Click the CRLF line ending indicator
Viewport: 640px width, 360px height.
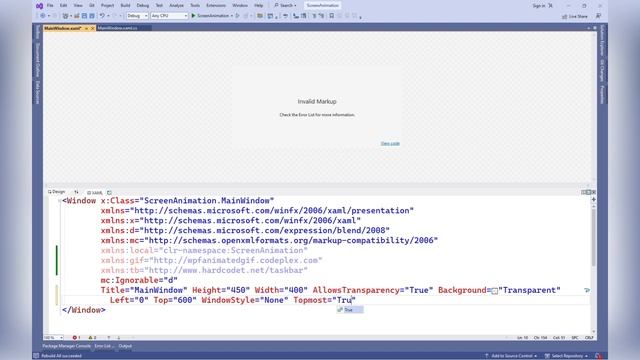[x=589, y=338]
